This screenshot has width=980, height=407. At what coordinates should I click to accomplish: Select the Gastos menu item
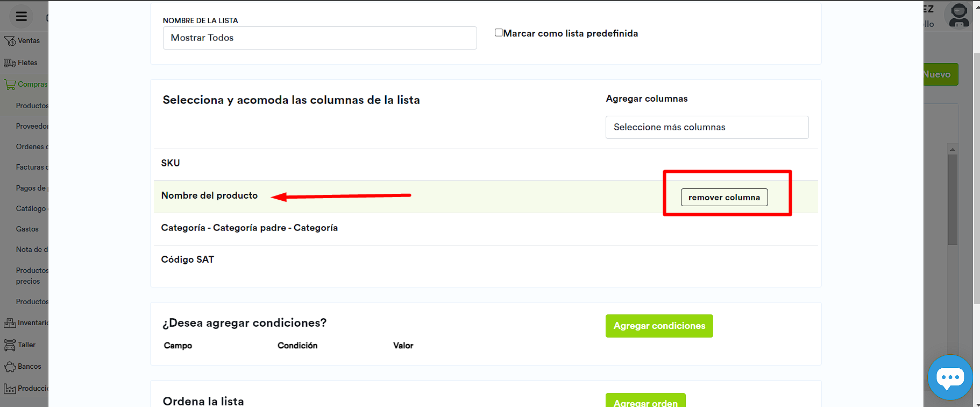pos(27,229)
